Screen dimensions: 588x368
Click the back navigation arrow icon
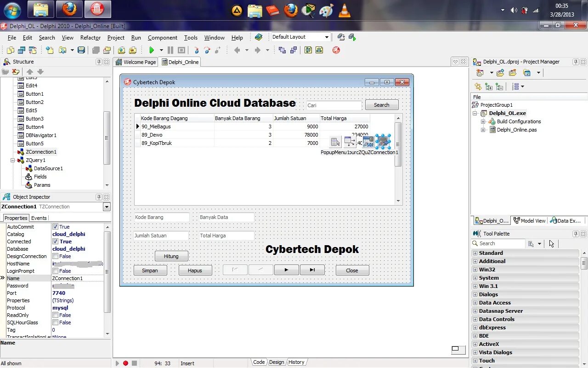[237, 50]
